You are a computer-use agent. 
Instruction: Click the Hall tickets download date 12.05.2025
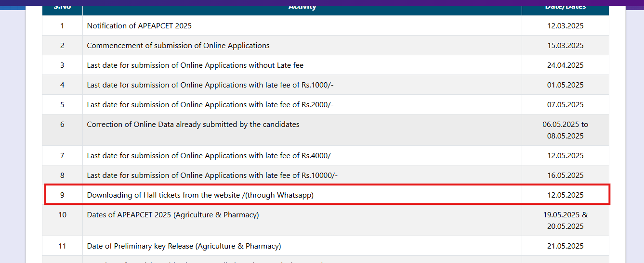coord(565,195)
